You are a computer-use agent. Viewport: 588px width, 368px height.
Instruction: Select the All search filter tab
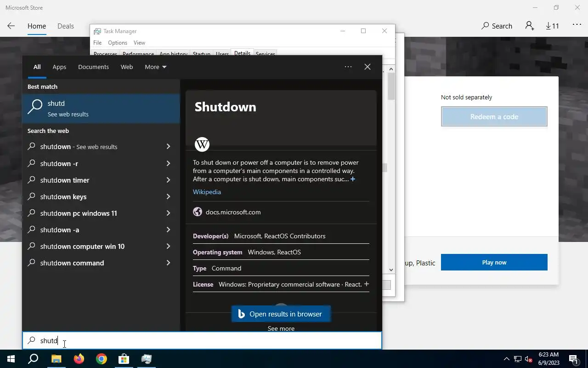point(37,67)
